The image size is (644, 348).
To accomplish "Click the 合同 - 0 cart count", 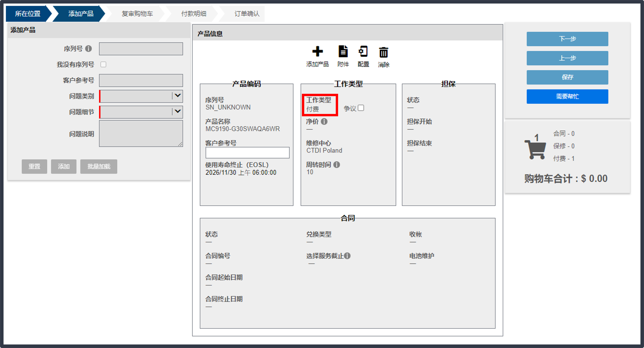I will (564, 134).
